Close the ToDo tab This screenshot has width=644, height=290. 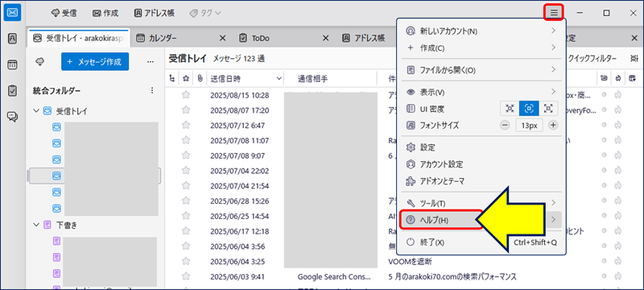click(x=326, y=38)
